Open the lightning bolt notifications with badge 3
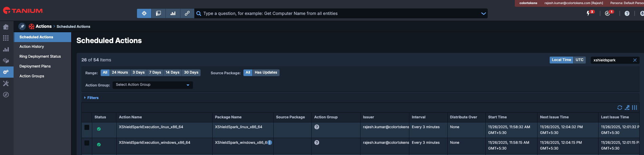The image size is (644, 155). click(588, 13)
